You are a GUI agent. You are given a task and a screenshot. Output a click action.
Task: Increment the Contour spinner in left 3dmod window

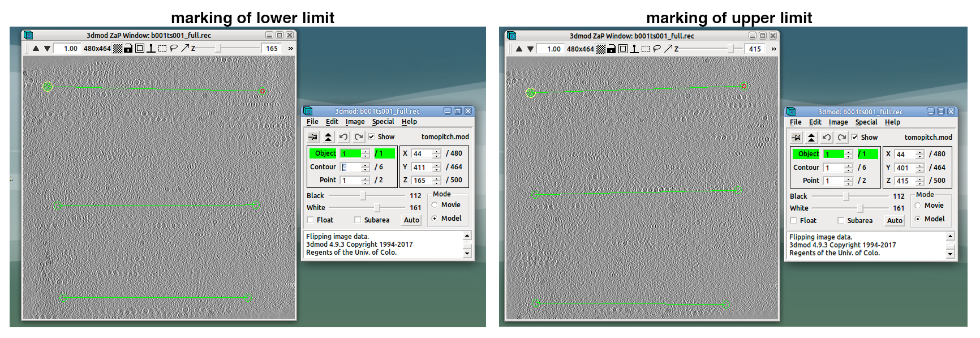pyautogui.click(x=366, y=165)
